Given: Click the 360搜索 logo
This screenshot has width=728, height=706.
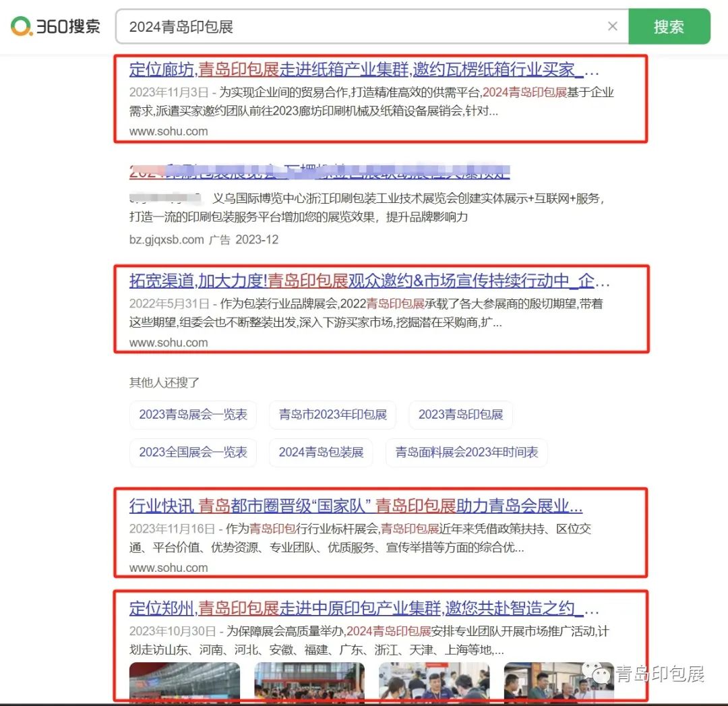Looking at the screenshot, I should 55,26.
